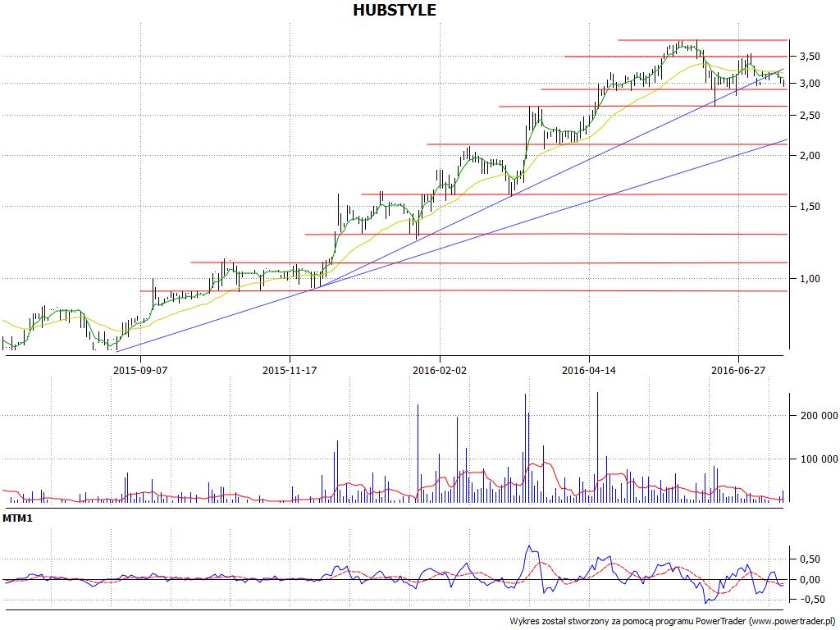Image resolution: width=840 pixels, height=630 pixels.
Task: Click the 100 000 volume axis label
Action: (819, 459)
